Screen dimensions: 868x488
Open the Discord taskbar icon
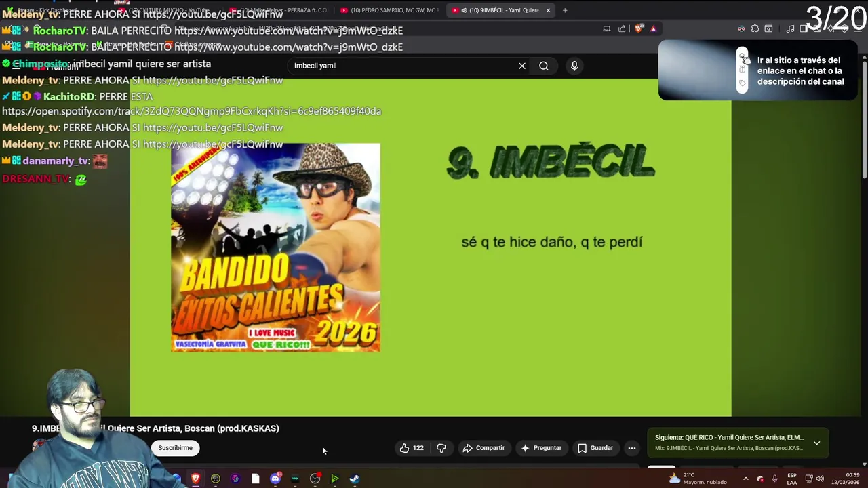[x=275, y=479]
